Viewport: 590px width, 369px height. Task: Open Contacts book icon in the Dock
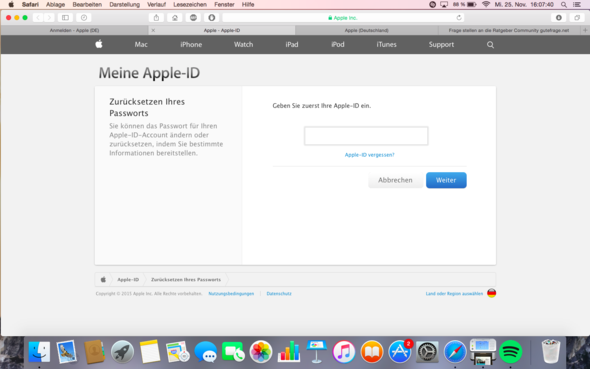[x=94, y=352]
